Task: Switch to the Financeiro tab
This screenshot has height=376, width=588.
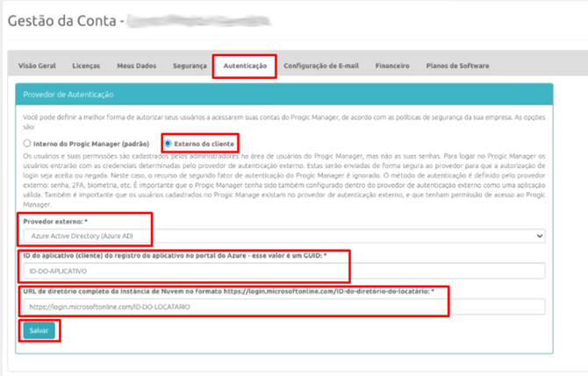Action: click(x=392, y=66)
